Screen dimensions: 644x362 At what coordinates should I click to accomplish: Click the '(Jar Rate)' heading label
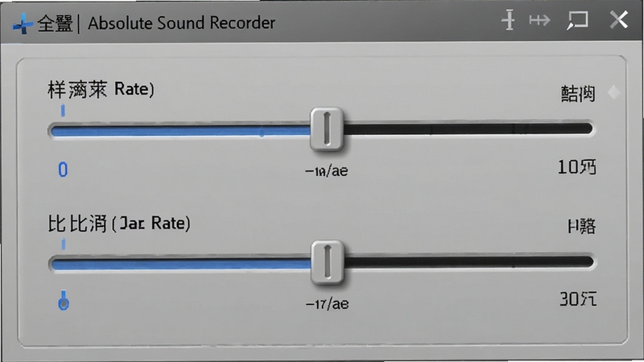[151, 224]
